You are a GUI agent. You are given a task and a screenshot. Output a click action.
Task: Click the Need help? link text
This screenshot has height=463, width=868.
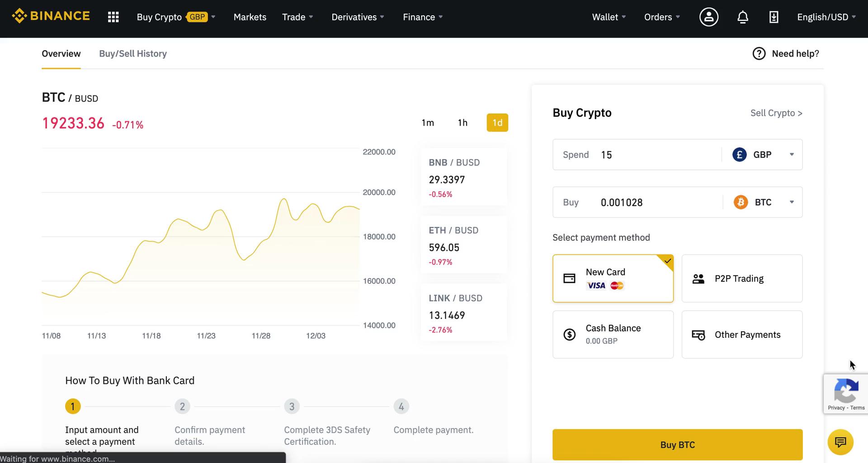coord(795,53)
